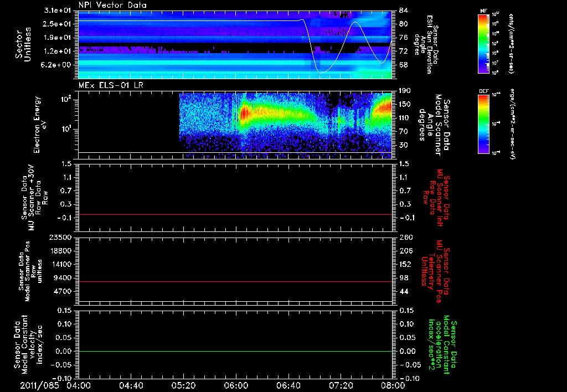Click the green zero-velocity line

pos(235,351)
